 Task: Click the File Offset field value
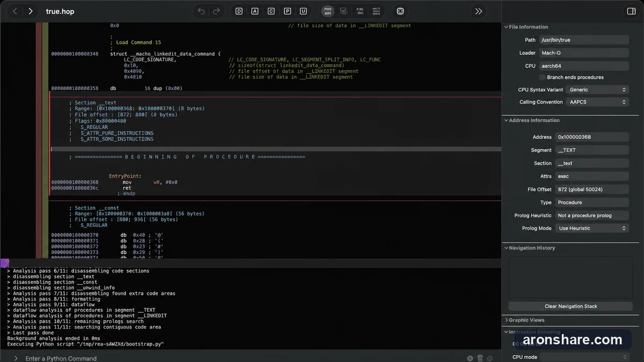(x=592, y=189)
